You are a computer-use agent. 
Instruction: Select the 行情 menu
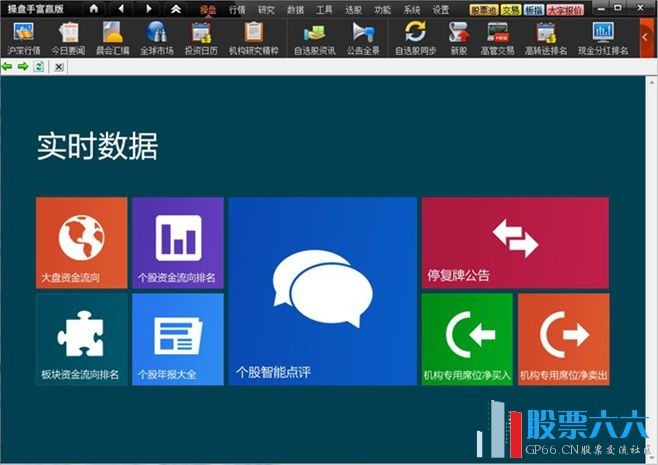click(x=237, y=9)
